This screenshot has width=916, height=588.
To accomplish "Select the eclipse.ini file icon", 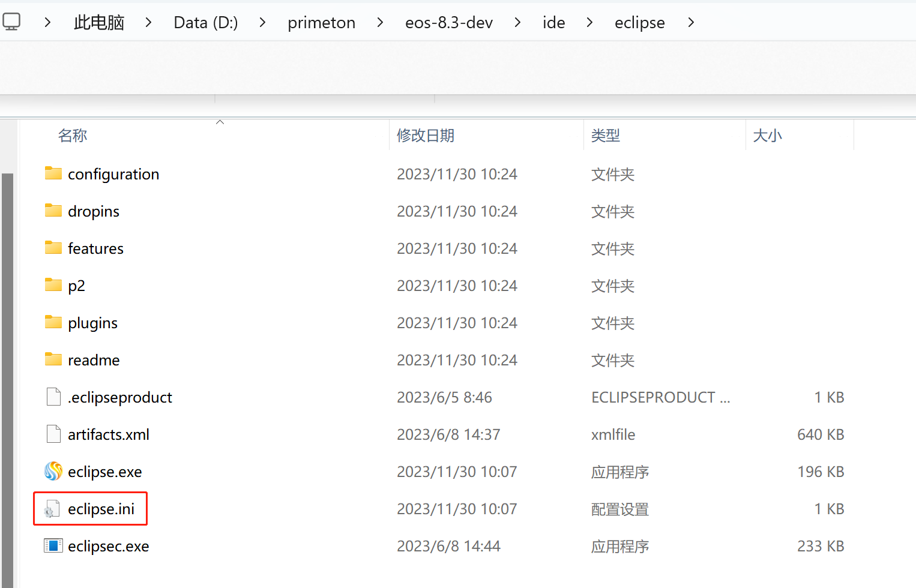I will 53,509.
